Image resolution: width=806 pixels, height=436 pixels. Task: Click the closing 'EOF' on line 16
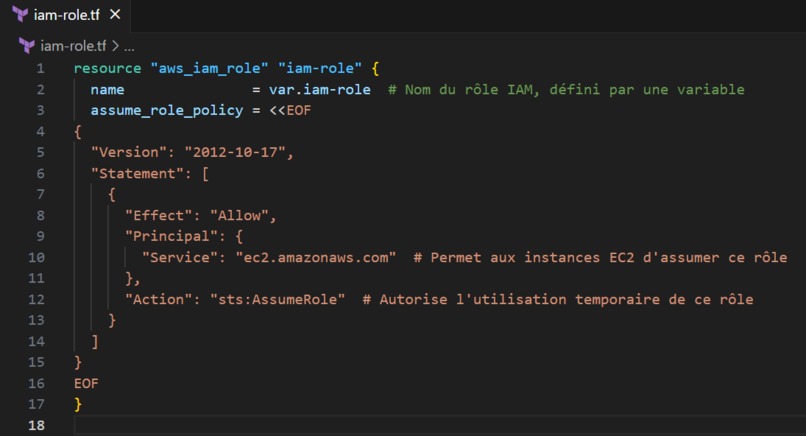[x=86, y=384]
